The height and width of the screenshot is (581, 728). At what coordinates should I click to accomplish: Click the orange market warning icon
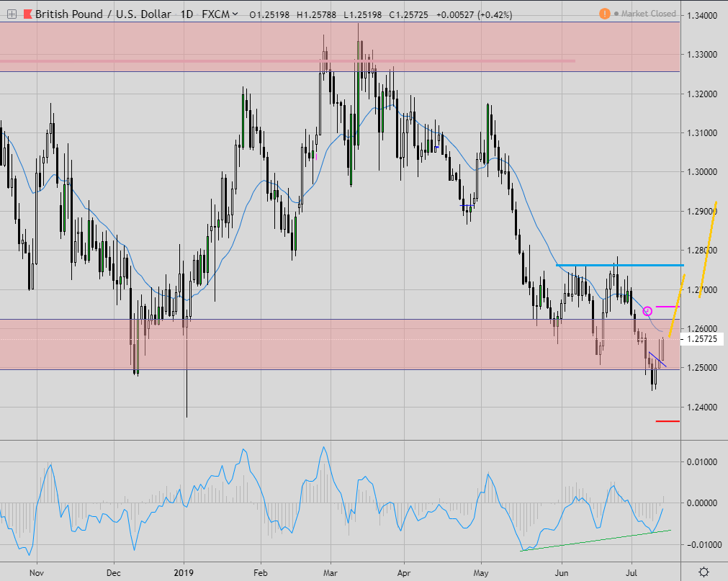point(604,14)
